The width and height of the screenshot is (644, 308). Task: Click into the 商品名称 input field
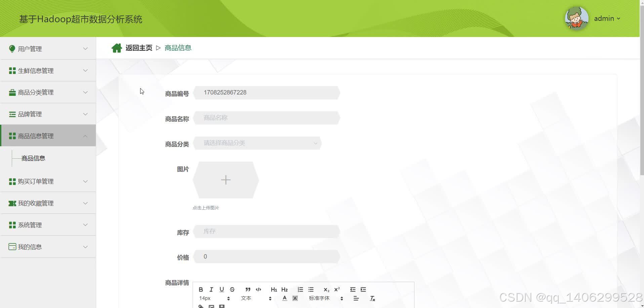click(267, 118)
